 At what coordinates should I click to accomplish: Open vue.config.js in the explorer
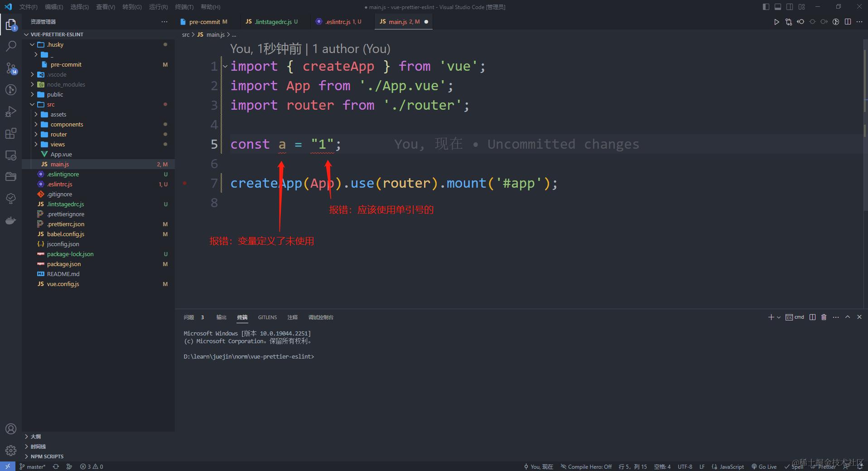point(98,284)
